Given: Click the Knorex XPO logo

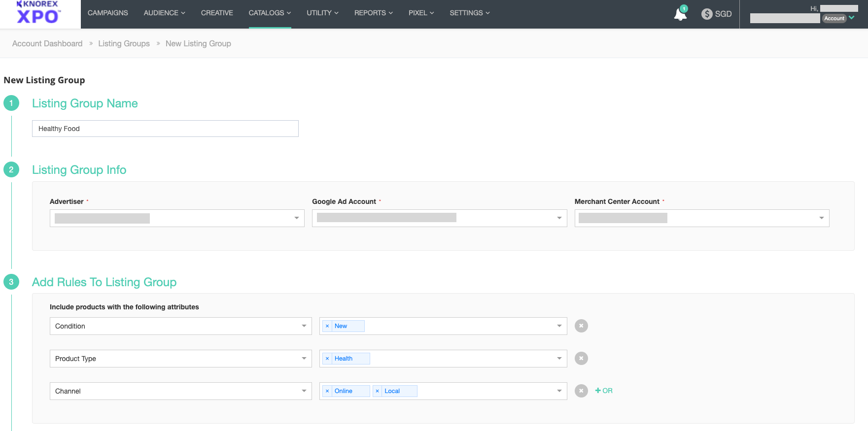Looking at the screenshot, I should click(38, 13).
